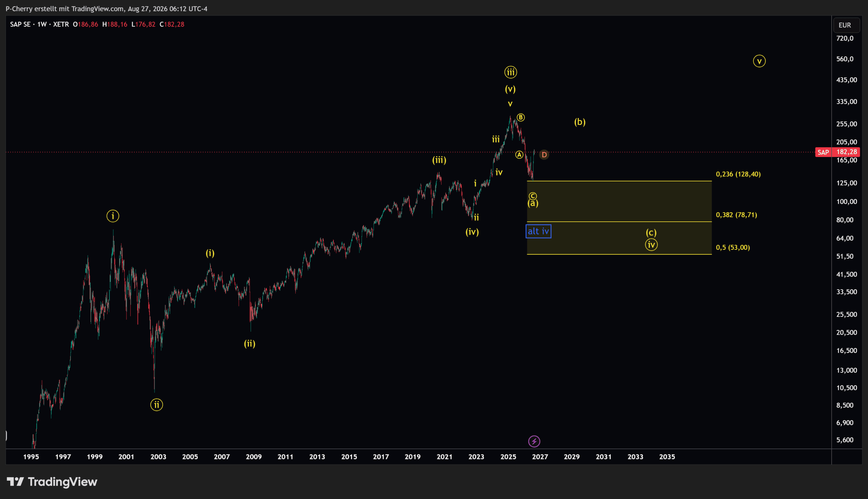Click the orange D dividend marker
Image resolution: width=868 pixels, height=499 pixels.
click(544, 155)
